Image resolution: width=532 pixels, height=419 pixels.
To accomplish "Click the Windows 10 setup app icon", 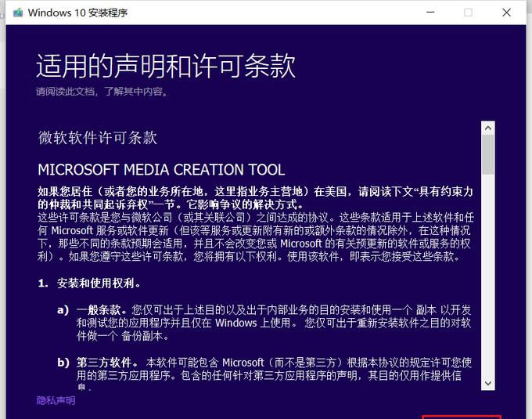I will tap(18, 13).
